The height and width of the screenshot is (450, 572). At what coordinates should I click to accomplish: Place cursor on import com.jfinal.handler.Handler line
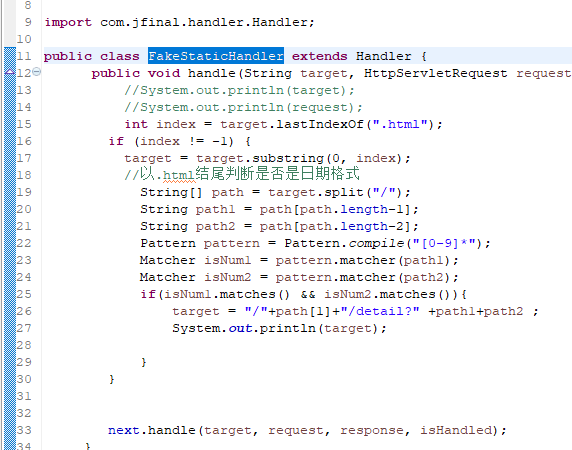(x=179, y=22)
